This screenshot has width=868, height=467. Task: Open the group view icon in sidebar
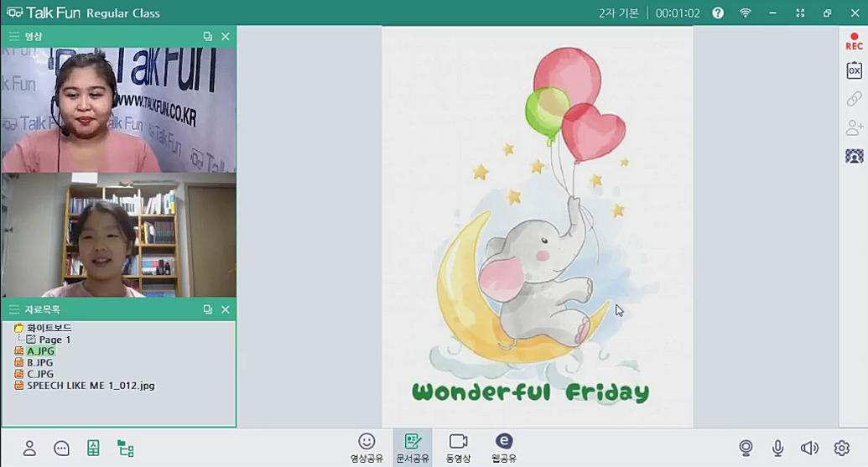pos(854,156)
